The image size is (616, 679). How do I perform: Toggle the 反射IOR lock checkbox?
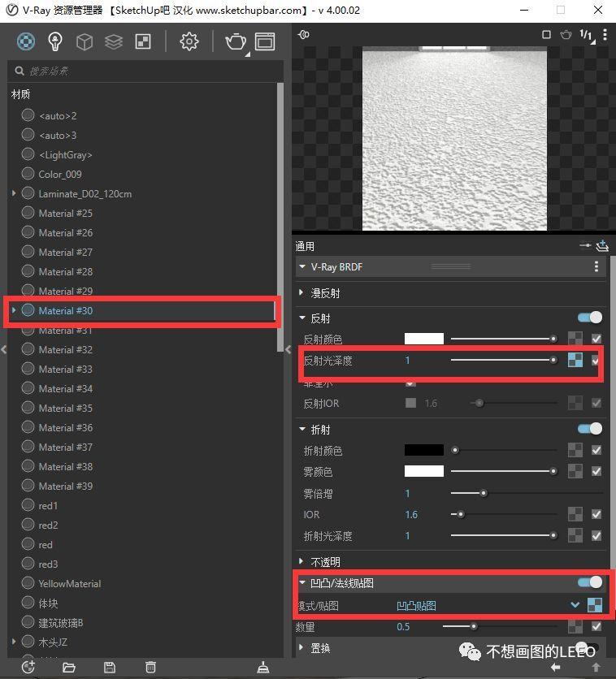click(x=410, y=403)
